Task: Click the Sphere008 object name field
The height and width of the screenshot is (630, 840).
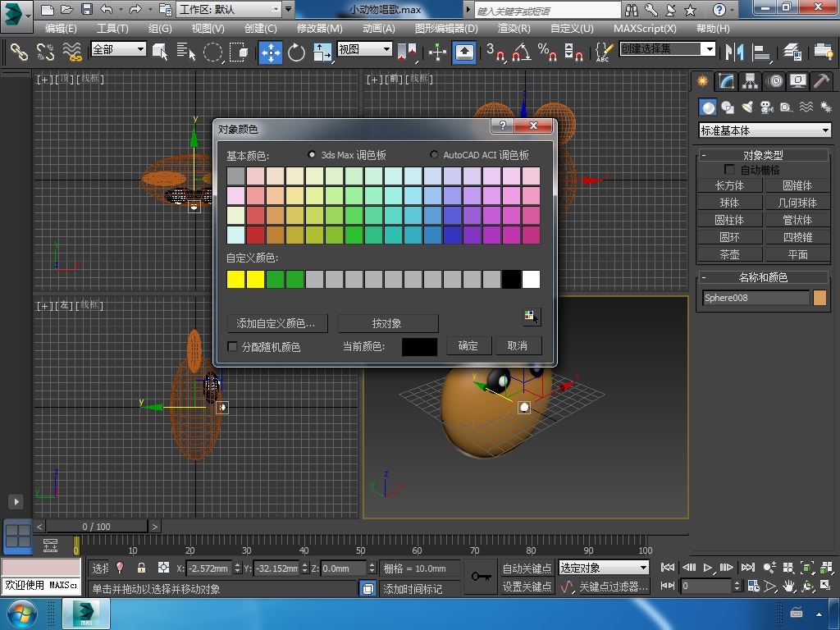Action: click(756, 298)
